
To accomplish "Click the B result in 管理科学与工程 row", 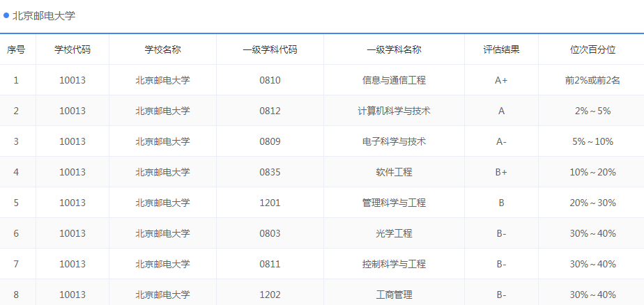I will click(501, 203).
